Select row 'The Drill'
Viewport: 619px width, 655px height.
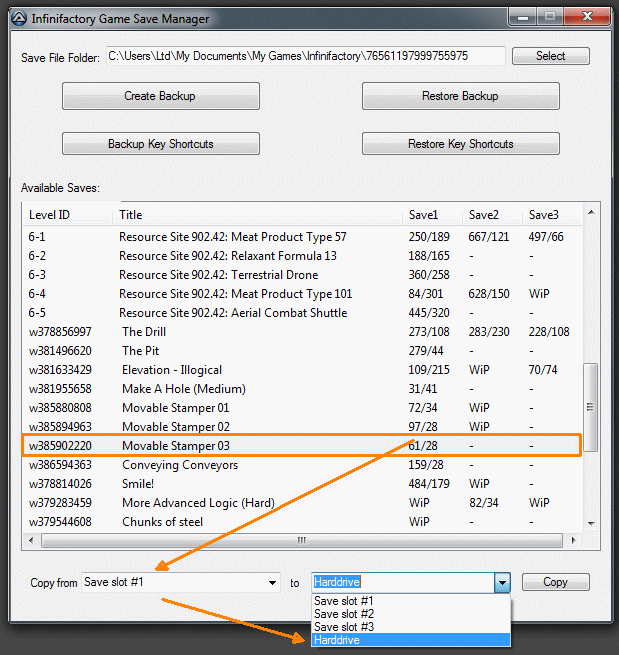[x=302, y=332]
